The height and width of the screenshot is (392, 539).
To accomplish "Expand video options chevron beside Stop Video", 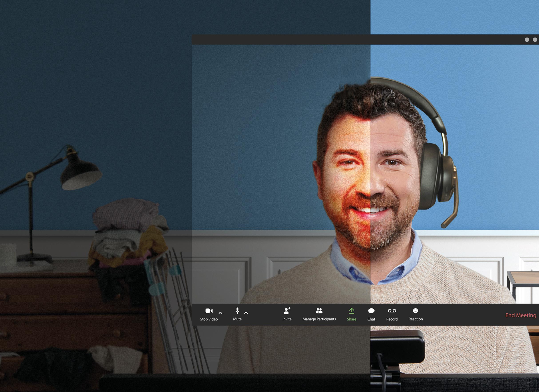I will 220,313.
